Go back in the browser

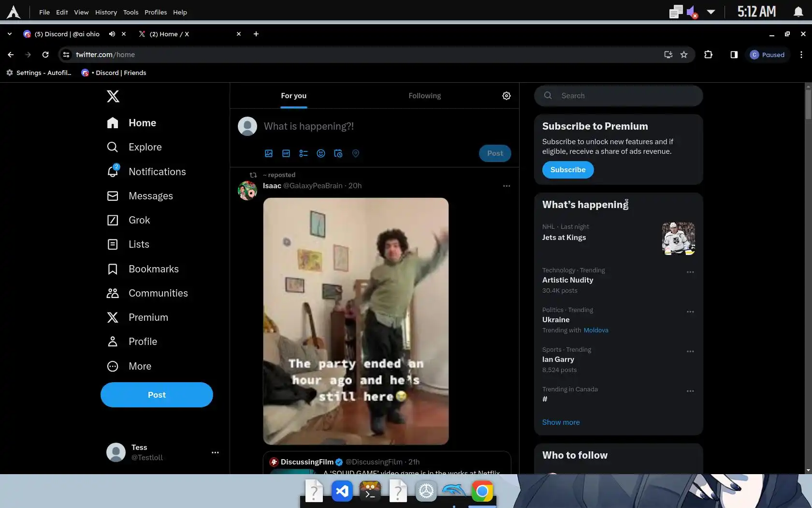11,55
